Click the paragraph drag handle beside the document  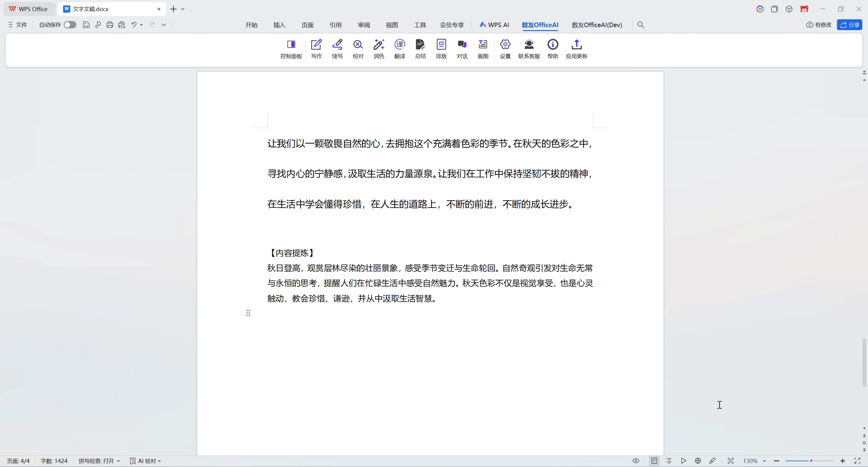pyautogui.click(x=248, y=313)
